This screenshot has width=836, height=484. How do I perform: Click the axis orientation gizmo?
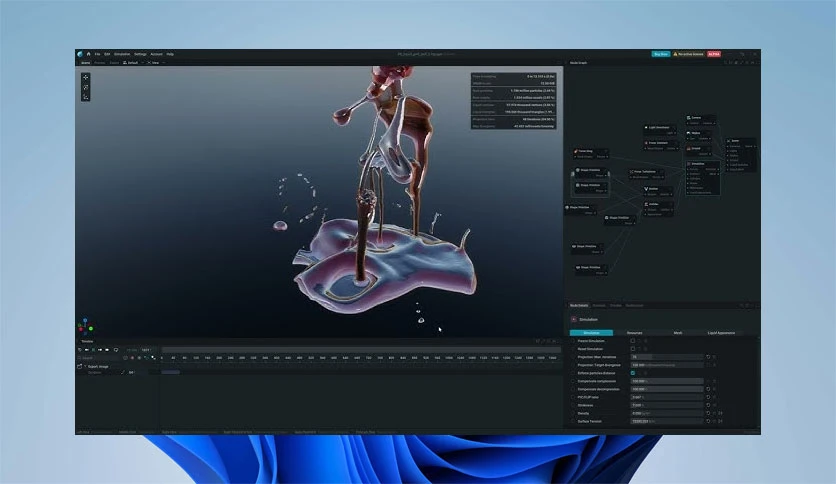coord(85,326)
